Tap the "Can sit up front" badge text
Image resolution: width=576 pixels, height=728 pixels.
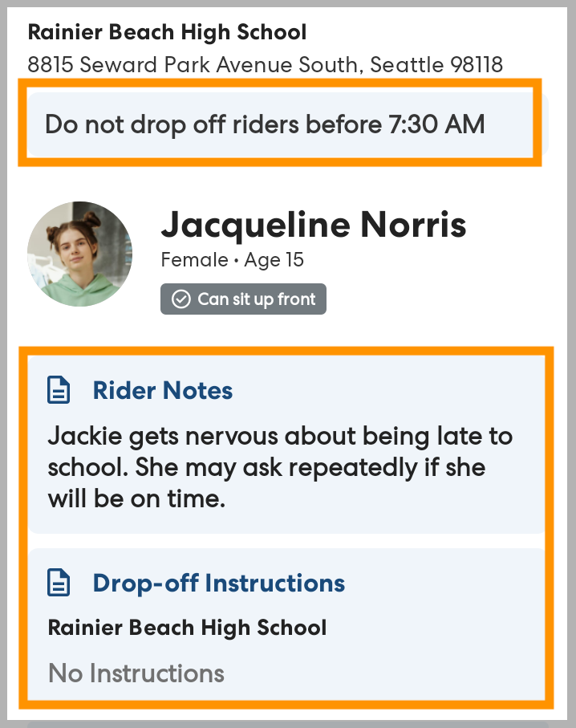256,299
